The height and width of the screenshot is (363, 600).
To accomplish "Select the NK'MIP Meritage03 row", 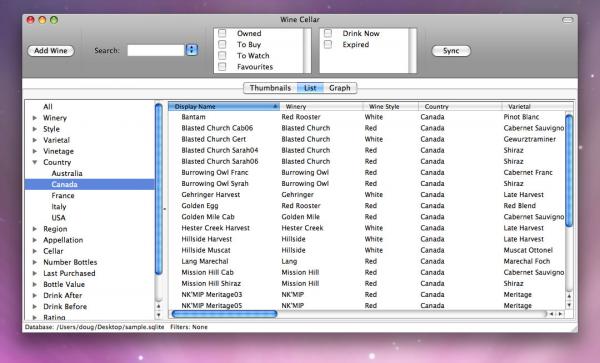I will (x=367, y=294).
